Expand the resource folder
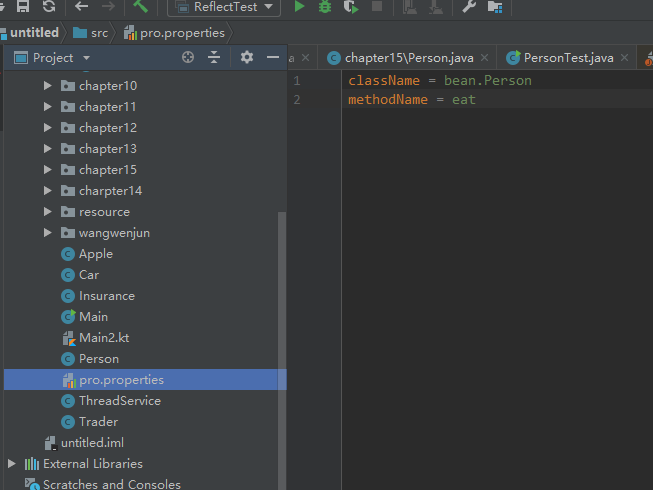The width and height of the screenshot is (653, 490). click(x=48, y=211)
